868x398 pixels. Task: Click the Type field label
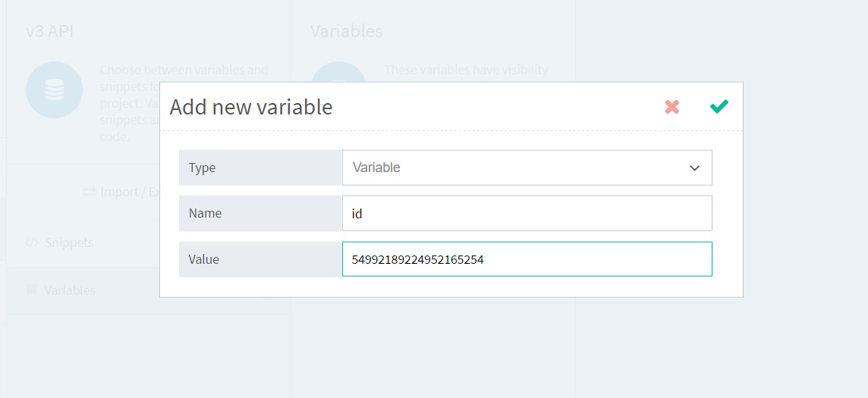(x=202, y=168)
